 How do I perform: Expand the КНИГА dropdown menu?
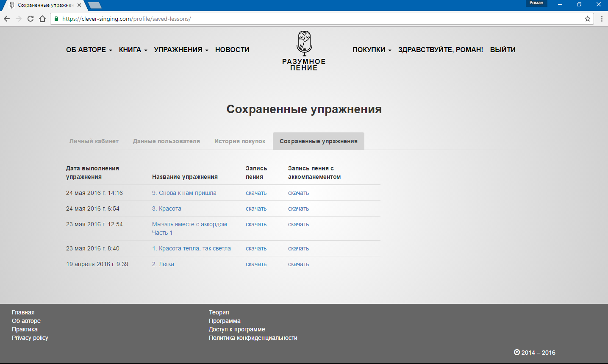click(x=133, y=50)
